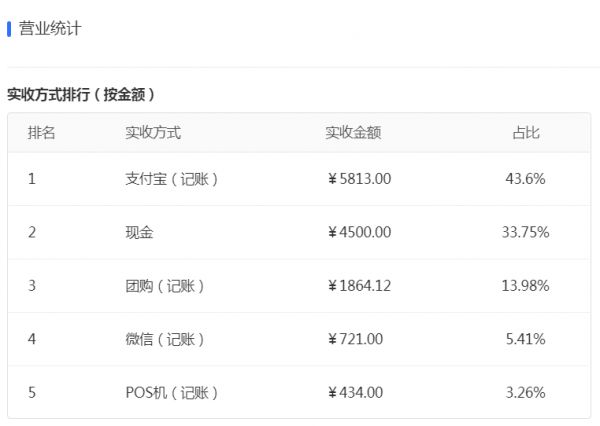Select the 33.75% percentage value
This screenshot has width=600, height=426.
[x=525, y=232]
